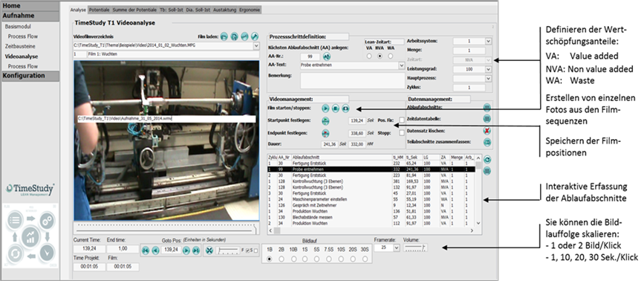
Task: Open Leistungsgrad dropdown
Action: (x=488, y=69)
